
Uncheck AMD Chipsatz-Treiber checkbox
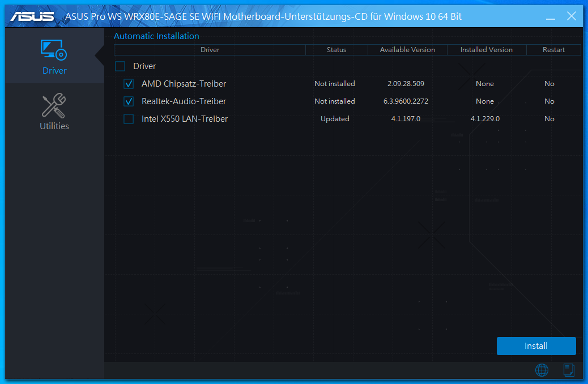(129, 84)
